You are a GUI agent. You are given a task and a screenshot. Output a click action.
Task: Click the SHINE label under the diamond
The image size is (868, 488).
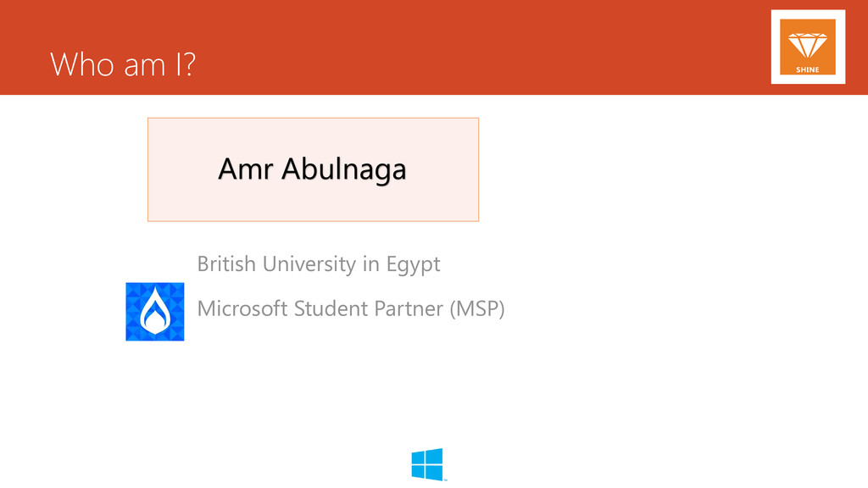[x=808, y=69]
